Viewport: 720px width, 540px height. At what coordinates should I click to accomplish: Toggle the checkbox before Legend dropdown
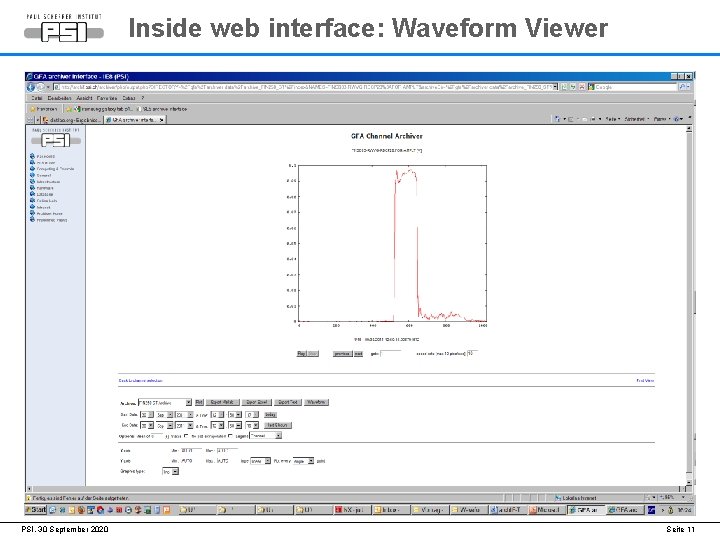[x=230, y=436]
